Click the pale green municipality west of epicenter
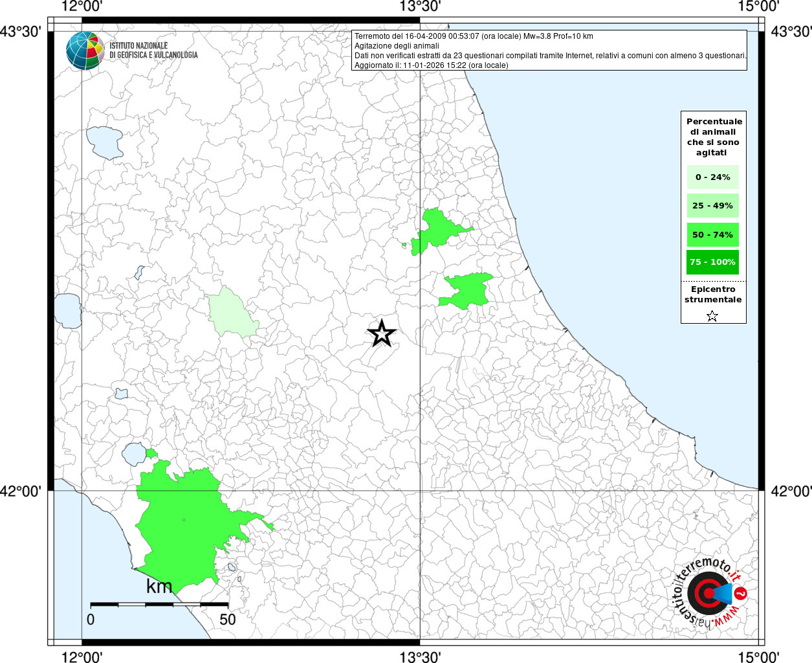Viewport: 812px width, 663px height. 231,314
